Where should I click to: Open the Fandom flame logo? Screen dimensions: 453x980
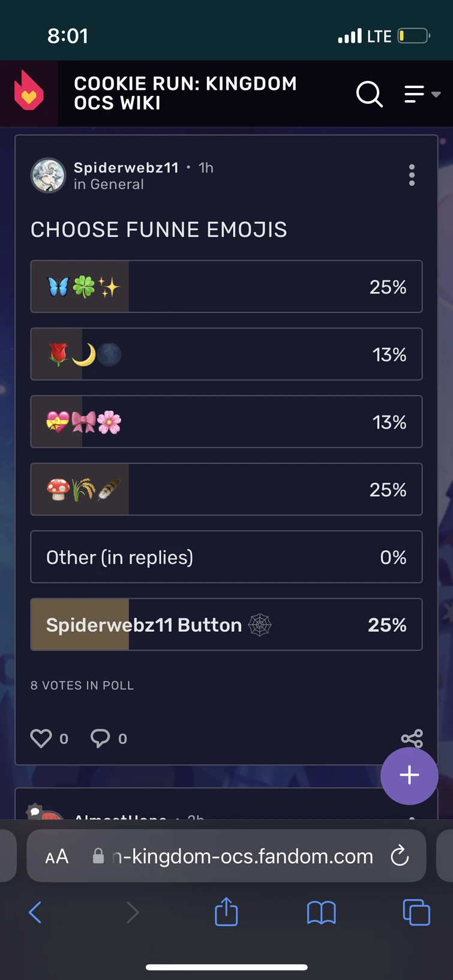28,94
